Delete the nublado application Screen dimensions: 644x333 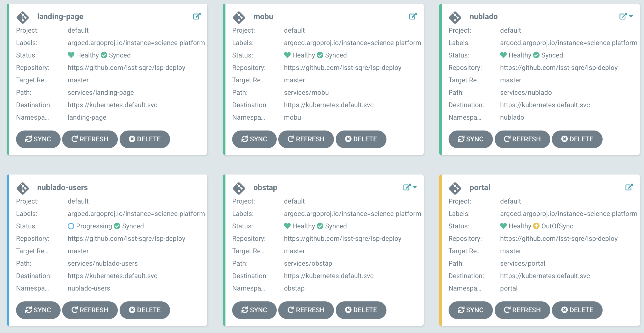pyautogui.click(x=577, y=139)
